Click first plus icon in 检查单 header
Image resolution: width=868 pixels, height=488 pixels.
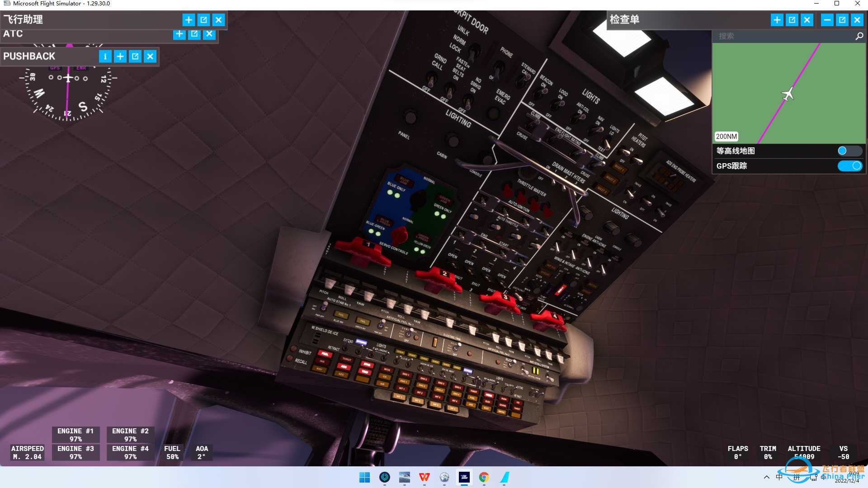777,20
